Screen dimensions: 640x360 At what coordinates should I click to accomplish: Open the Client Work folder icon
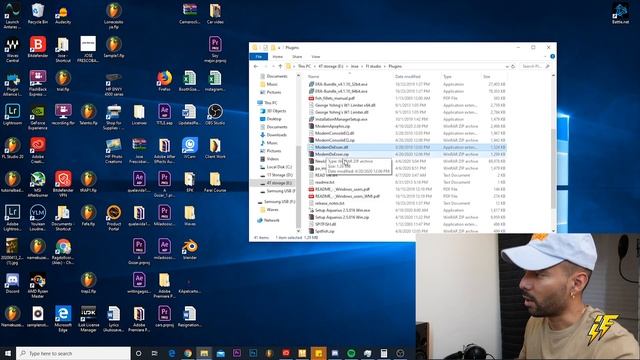215,148
